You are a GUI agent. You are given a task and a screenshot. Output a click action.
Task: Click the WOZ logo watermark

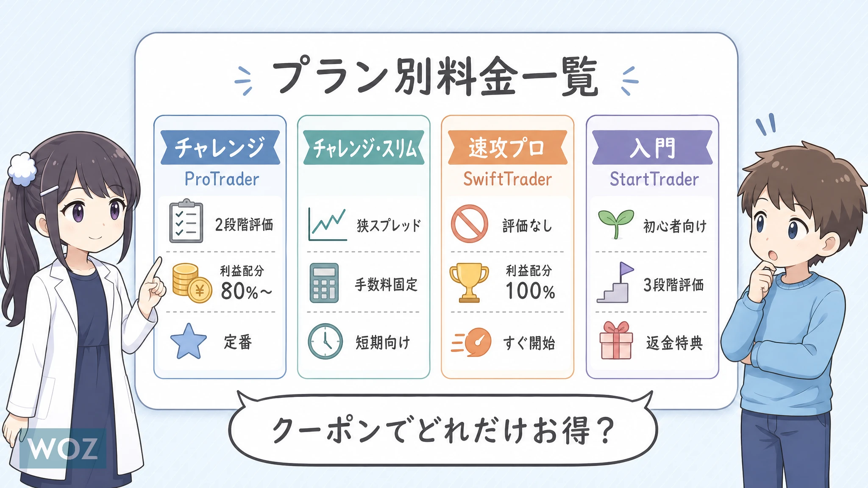point(63,448)
